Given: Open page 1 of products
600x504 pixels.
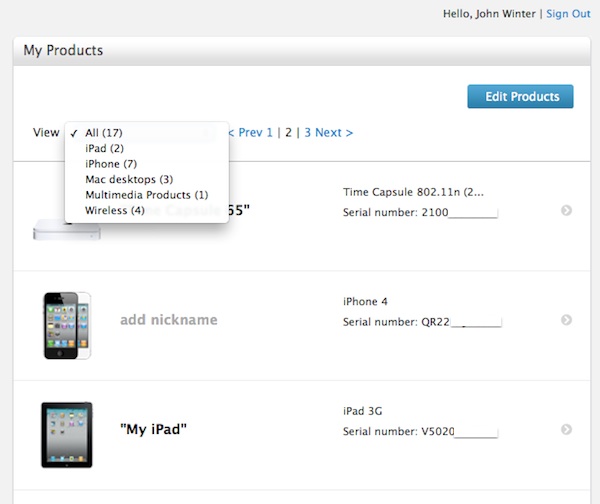Looking at the screenshot, I should 269,132.
